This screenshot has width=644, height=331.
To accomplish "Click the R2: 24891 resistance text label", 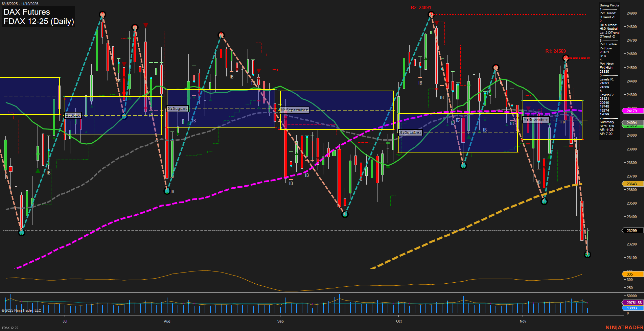I will (420, 6).
